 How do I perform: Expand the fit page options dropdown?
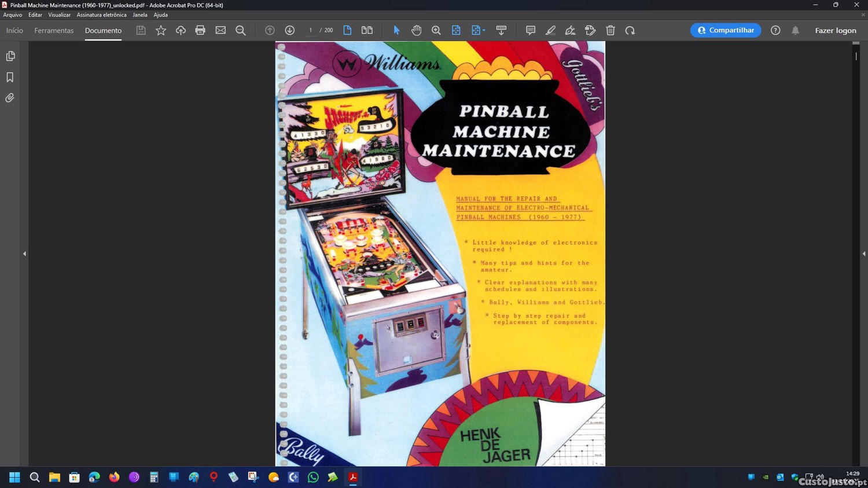coord(484,31)
